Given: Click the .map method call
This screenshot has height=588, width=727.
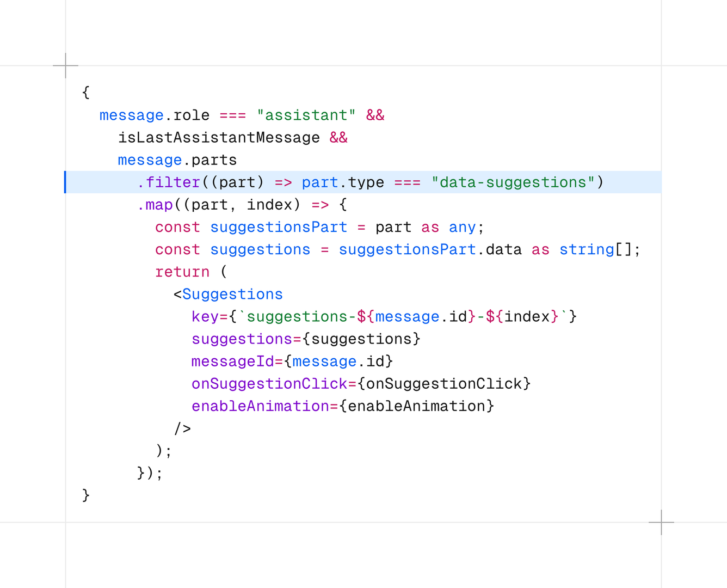Looking at the screenshot, I should pyautogui.click(x=155, y=205).
